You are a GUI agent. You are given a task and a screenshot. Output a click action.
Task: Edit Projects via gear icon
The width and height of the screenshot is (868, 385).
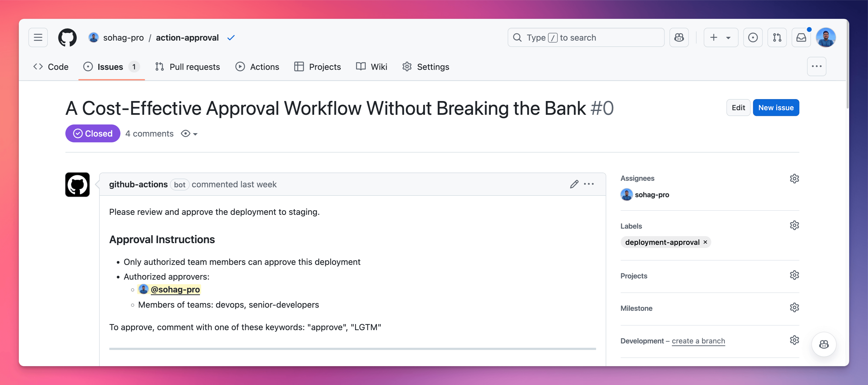coord(794,275)
